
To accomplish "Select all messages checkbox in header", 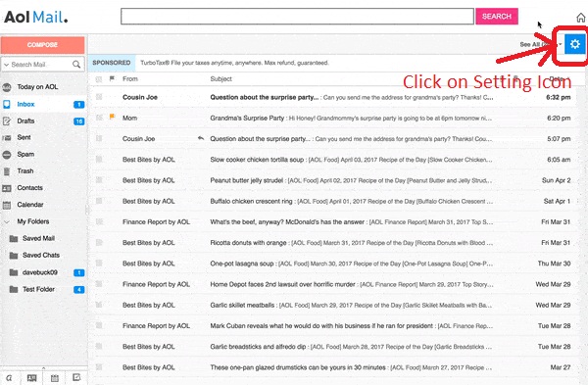I will click(x=99, y=79).
